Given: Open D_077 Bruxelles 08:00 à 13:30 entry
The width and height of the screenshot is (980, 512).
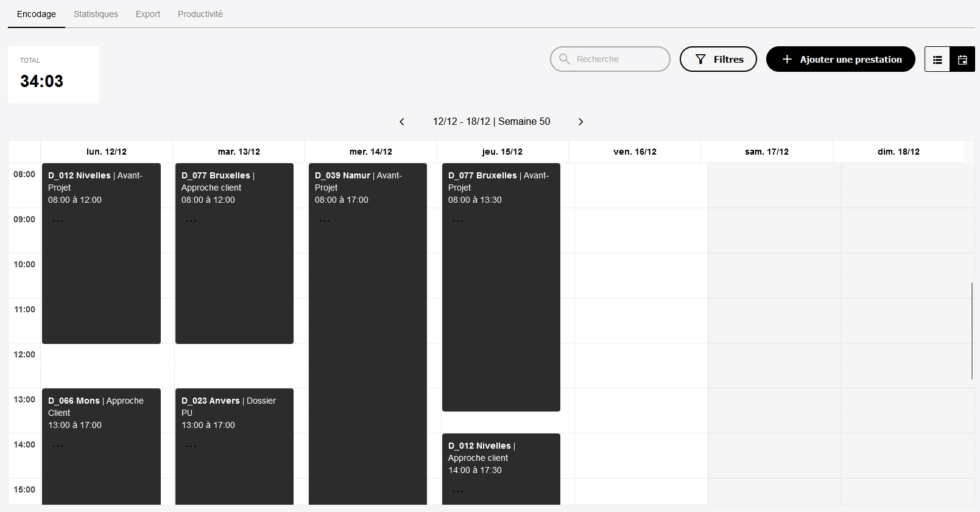Looking at the screenshot, I should click(501, 287).
